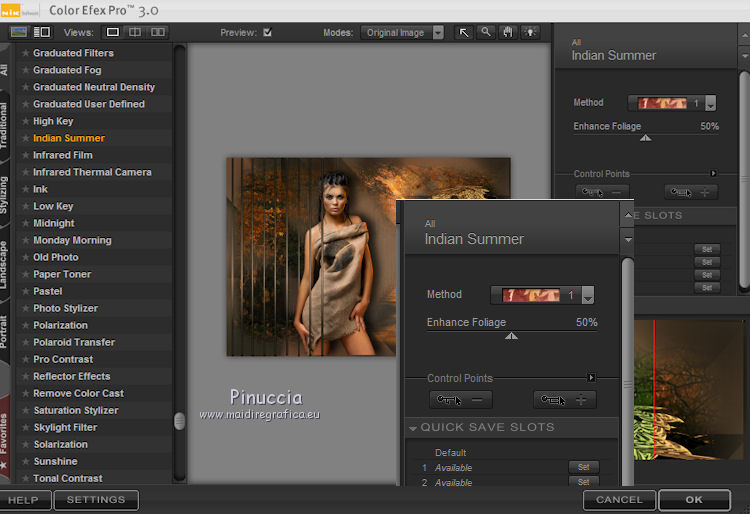
Task: Click the lightbulb background color icon
Action: [528, 32]
